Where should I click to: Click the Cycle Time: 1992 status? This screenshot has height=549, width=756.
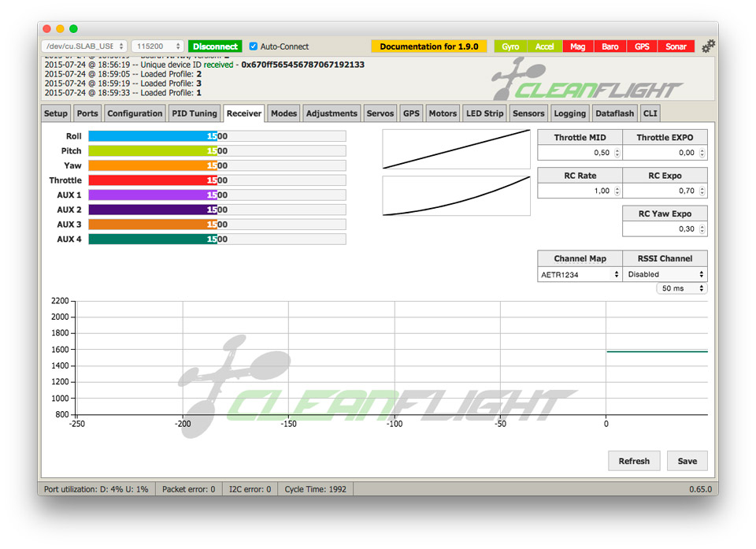tap(315, 489)
